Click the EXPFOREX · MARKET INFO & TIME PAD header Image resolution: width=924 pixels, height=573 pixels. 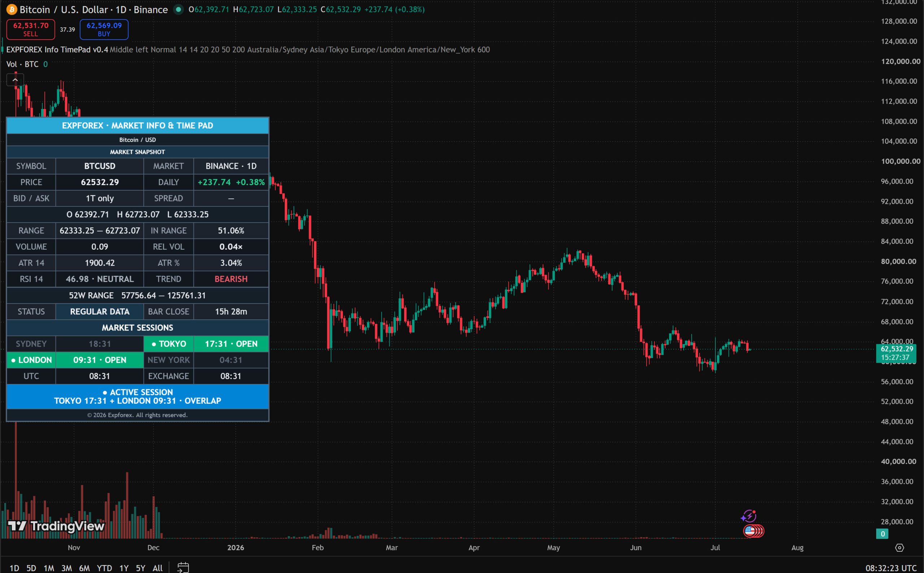tap(138, 126)
